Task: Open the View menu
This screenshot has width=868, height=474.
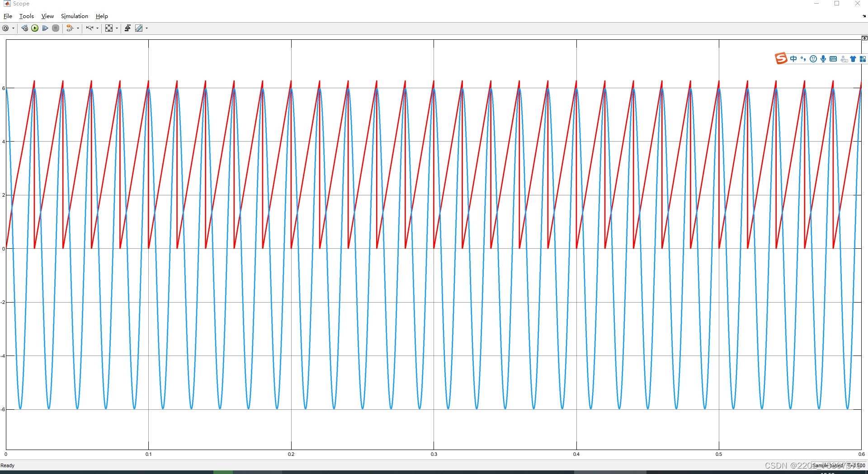Action: point(47,16)
